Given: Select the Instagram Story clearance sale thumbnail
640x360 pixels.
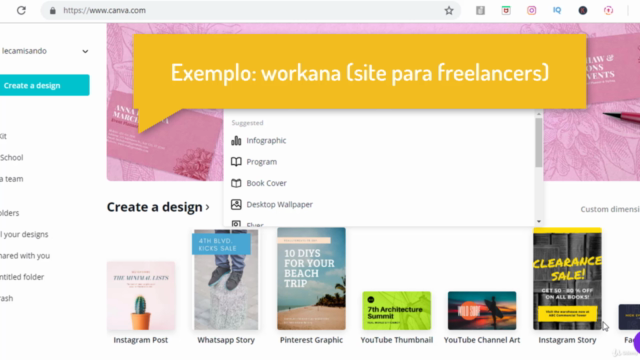Looking at the screenshot, I should (x=567, y=279).
